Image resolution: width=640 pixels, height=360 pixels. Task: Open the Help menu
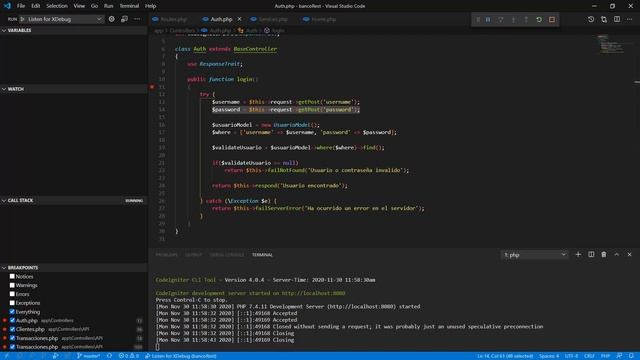tap(151, 6)
